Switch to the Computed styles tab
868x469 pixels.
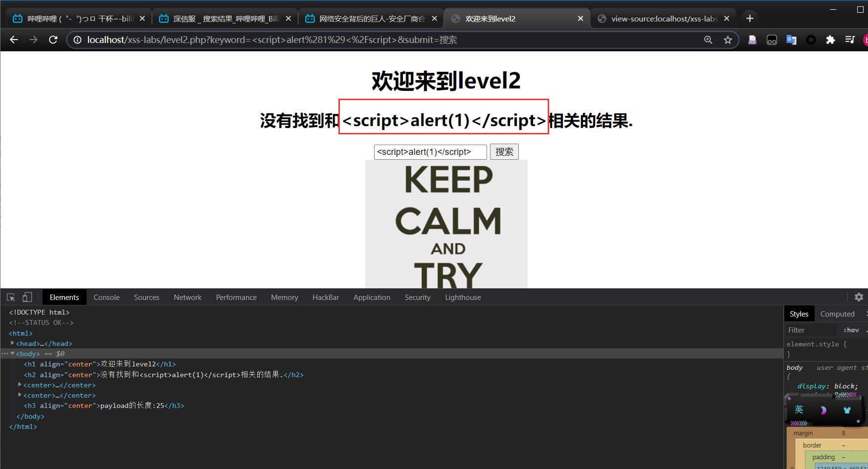tap(837, 314)
